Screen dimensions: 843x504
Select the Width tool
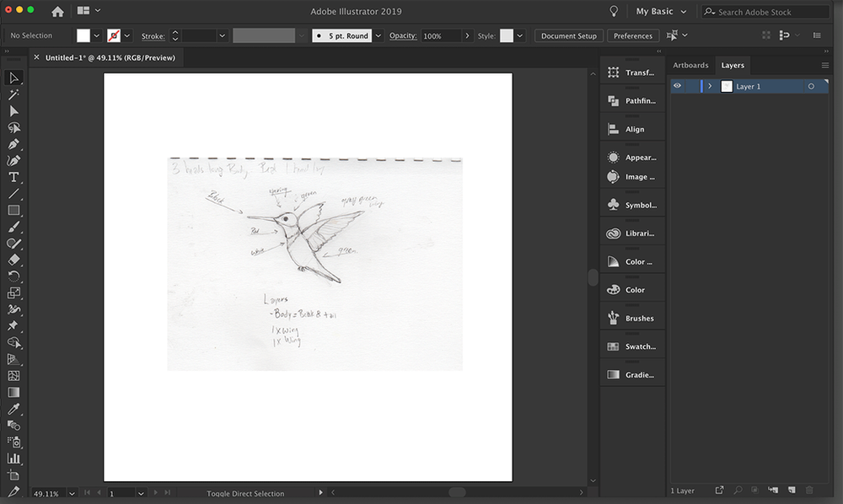(x=13, y=309)
